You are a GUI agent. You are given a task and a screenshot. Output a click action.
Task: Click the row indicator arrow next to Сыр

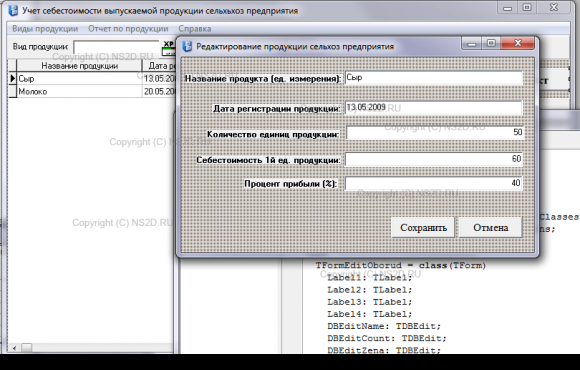[12, 78]
